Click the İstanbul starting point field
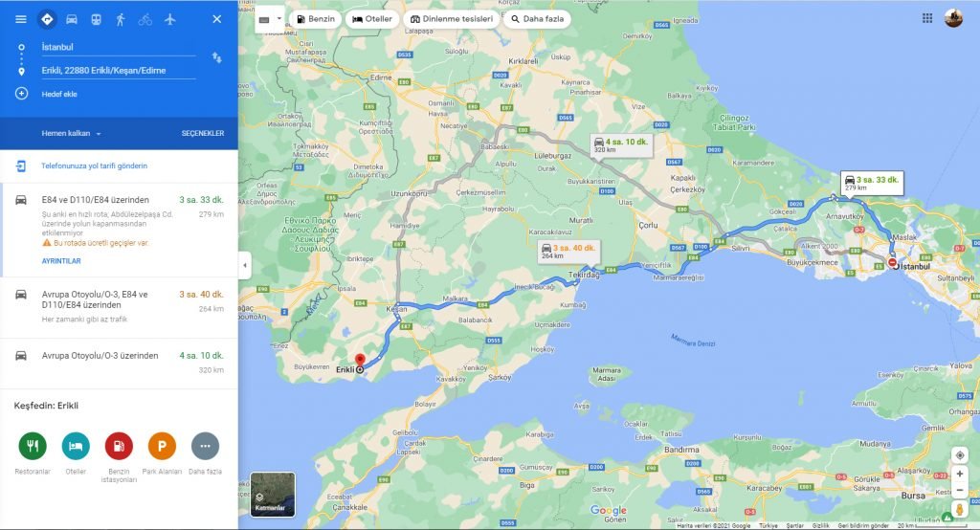Image resolution: width=980 pixels, height=530 pixels. pyautogui.click(x=117, y=47)
